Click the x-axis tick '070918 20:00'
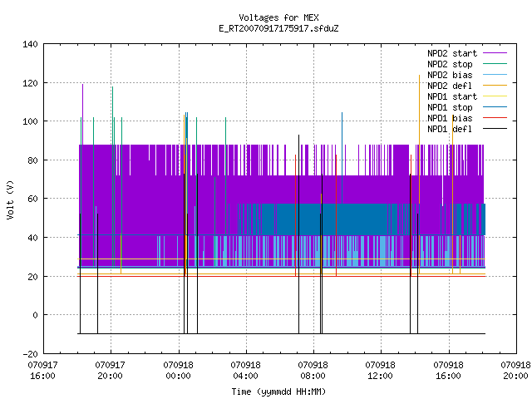Image resolution: width=532 pixels, height=399 pixels. tap(515, 371)
